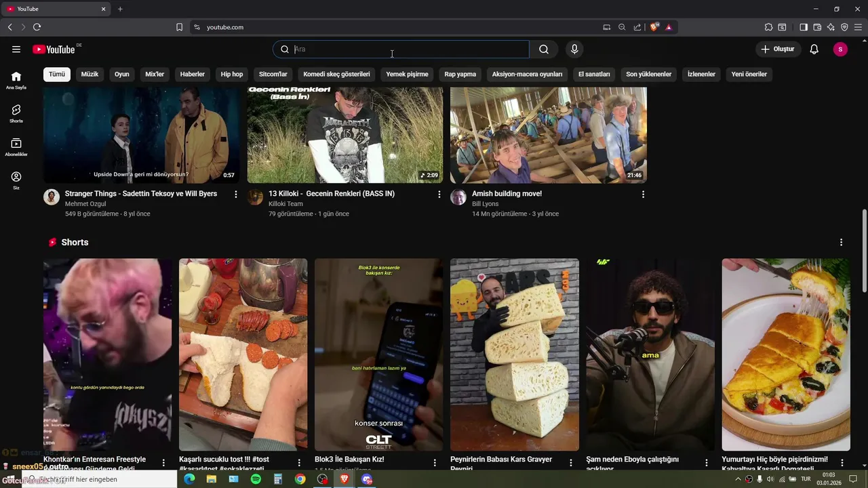Select the Mix'ler filter chip
The width and height of the screenshot is (868, 488).
[155, 74]
